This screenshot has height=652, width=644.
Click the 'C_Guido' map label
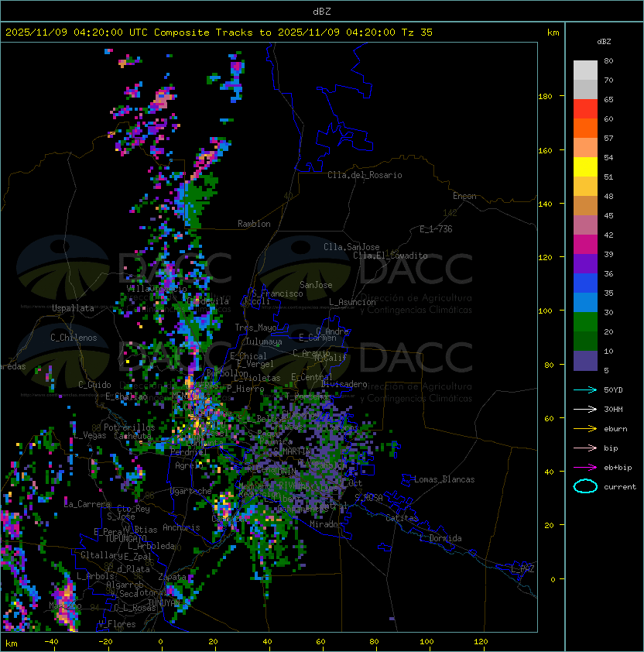(x=94, y=385)
